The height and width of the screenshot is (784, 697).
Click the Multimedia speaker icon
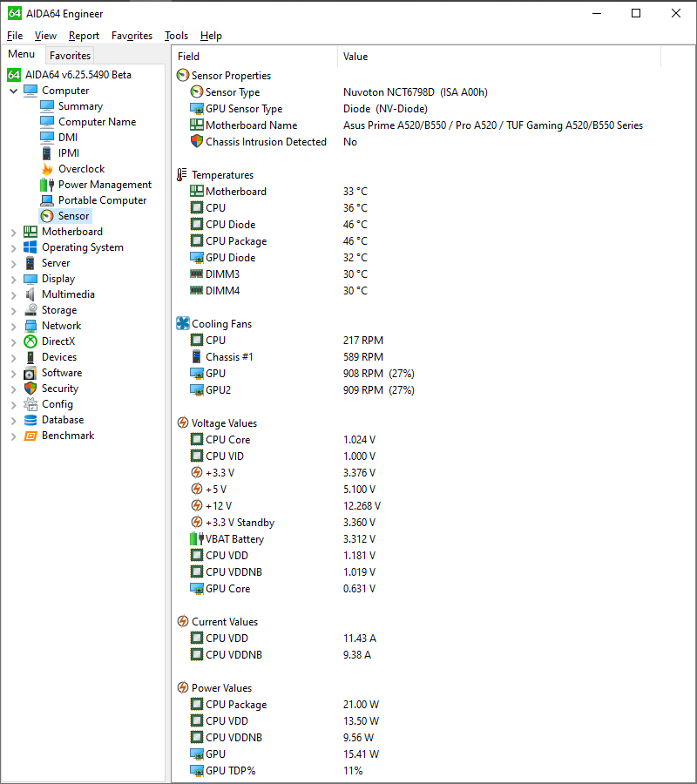pyautogui.click(x=30, y=294)
